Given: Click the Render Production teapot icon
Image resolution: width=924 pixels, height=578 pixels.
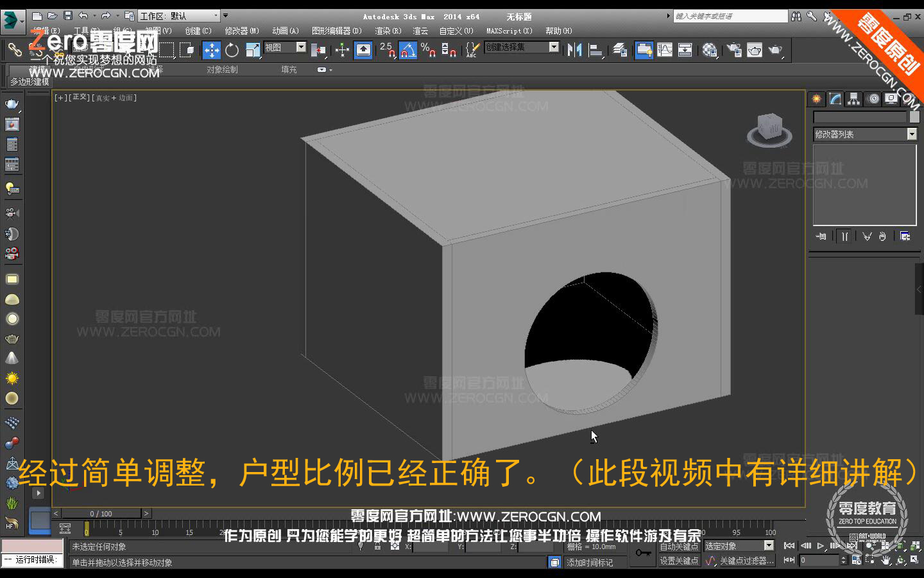Looking at the screenshot, I should (x=776, y=49).
